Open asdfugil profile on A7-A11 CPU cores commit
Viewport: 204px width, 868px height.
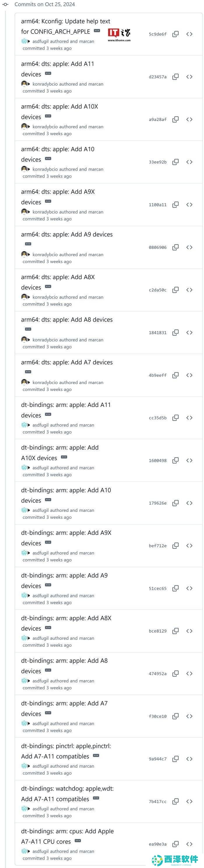coord(41,851)
